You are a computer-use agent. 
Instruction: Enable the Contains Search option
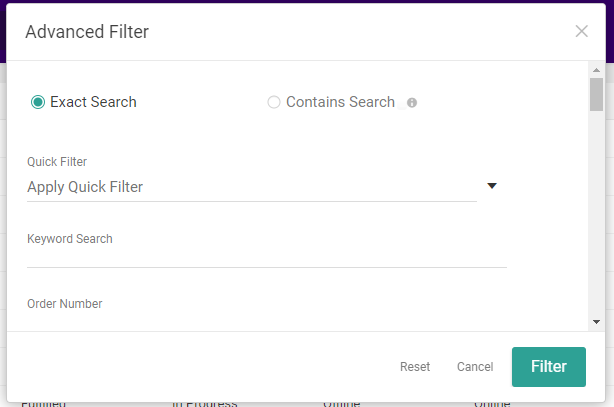tap(274, 102)
